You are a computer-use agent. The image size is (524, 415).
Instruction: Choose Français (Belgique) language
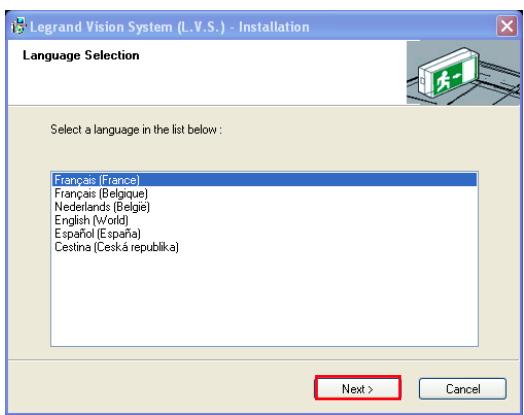click(x=264, y=193)
